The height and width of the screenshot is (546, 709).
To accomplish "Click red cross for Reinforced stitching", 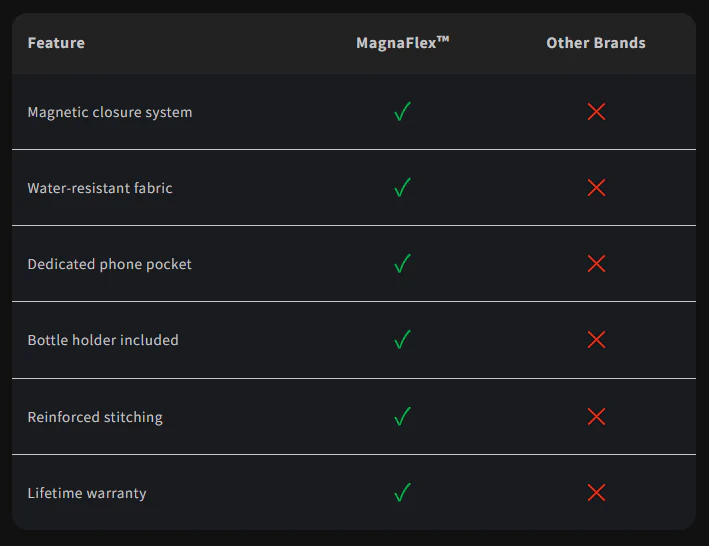I will pyautogui.click(x=596, y=417).
